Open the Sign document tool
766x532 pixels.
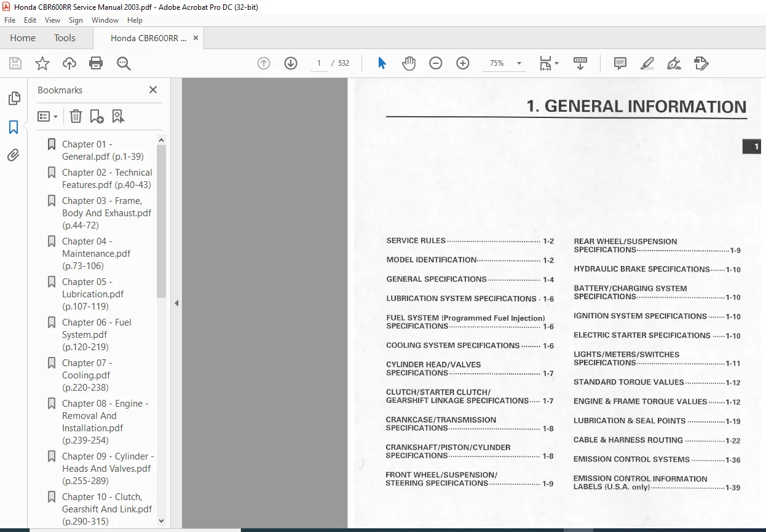click(x=674, y=63)
